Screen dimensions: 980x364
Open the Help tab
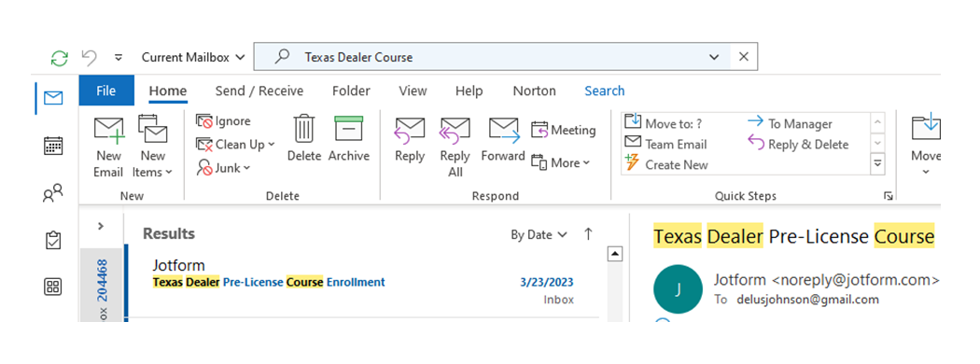click(x=469, y=91)
